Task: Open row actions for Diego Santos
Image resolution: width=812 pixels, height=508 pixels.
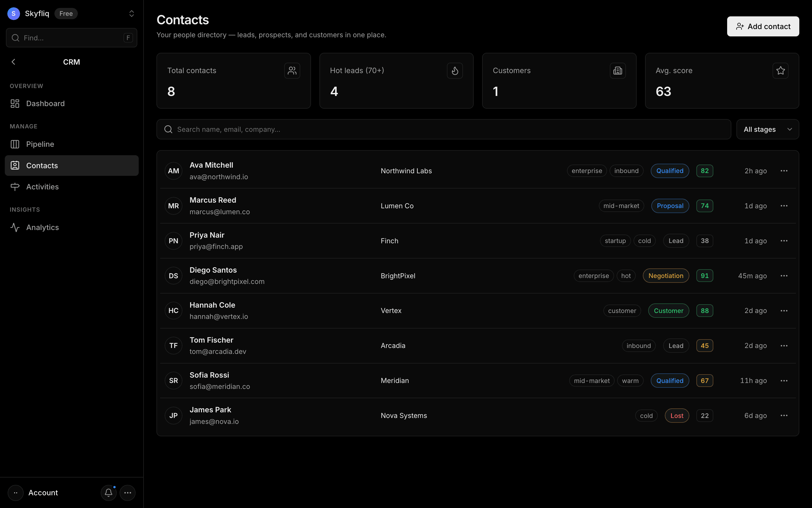Action: click(x=784, y=276)
